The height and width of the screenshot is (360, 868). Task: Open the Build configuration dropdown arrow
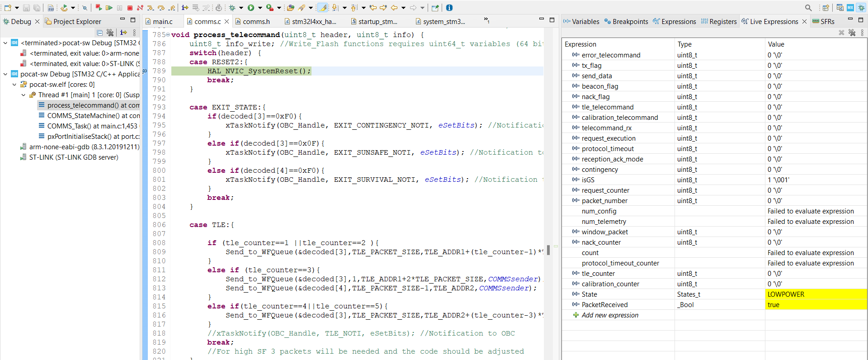[73, 8]
